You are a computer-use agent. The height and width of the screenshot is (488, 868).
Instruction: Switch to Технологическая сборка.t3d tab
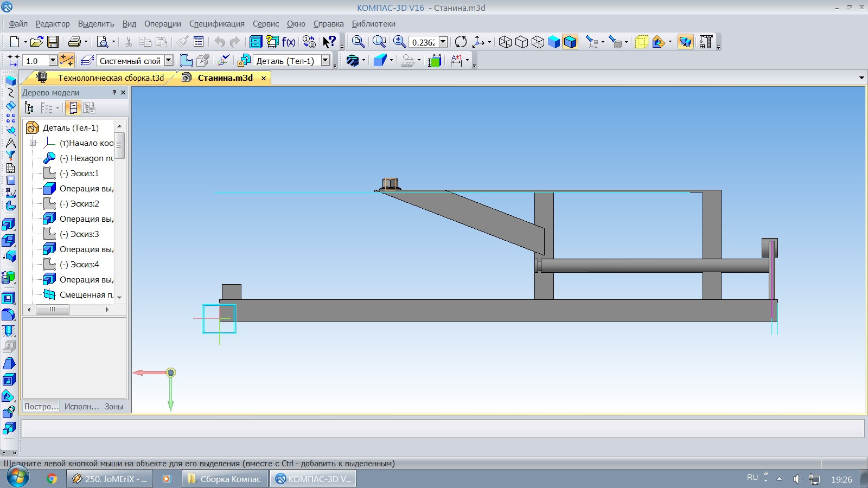coord(111,78)
